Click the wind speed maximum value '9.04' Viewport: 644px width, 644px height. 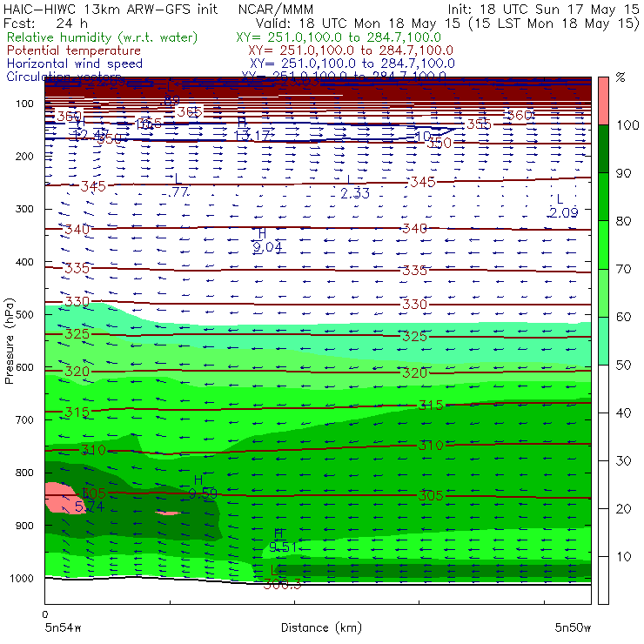point(267,246)
